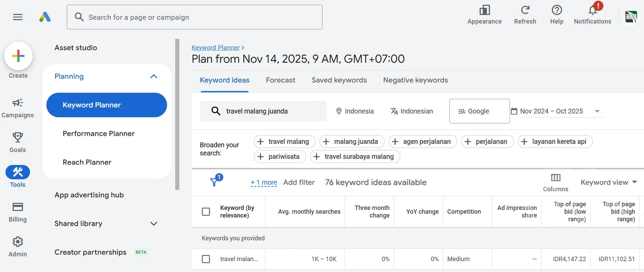Click the top search bar magnifier icon
This screenshot has height=272, width=644.
pyautogui.click(x=79, y=17)
